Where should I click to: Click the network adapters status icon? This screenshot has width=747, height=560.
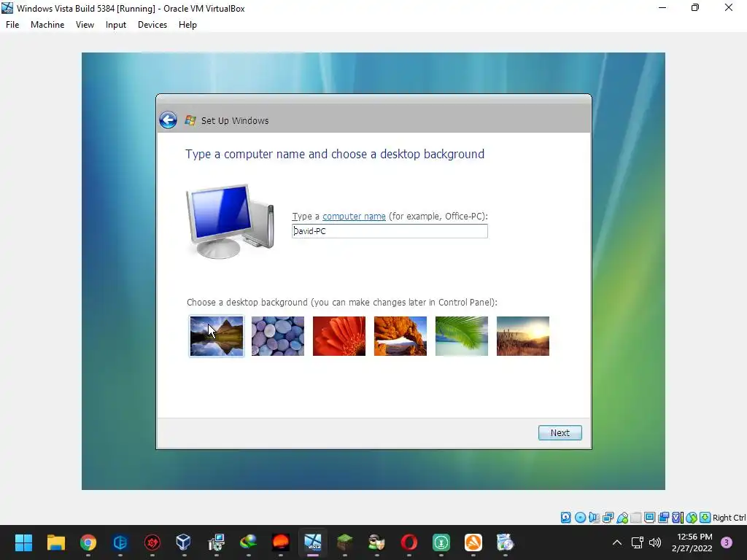[608, 517]
